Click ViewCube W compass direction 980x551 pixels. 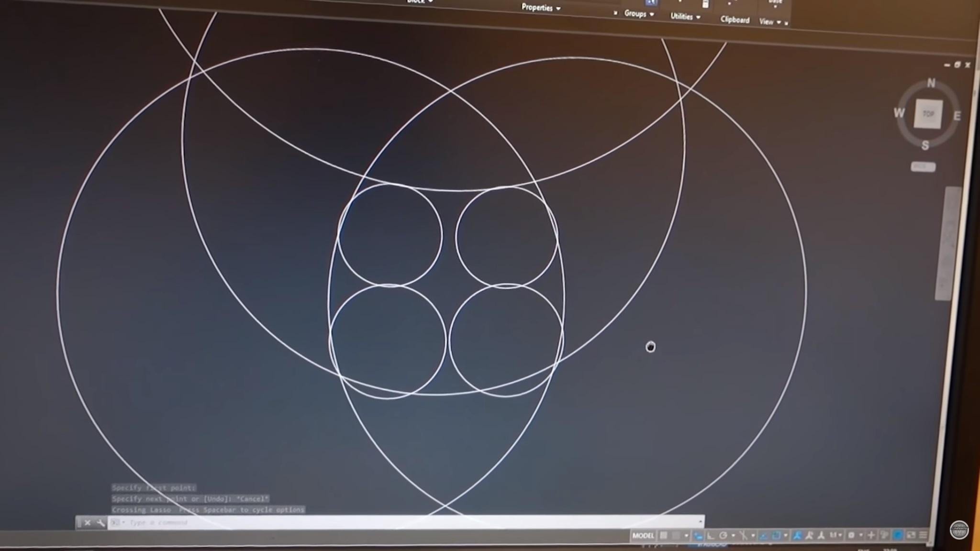(x=899, y=113)
